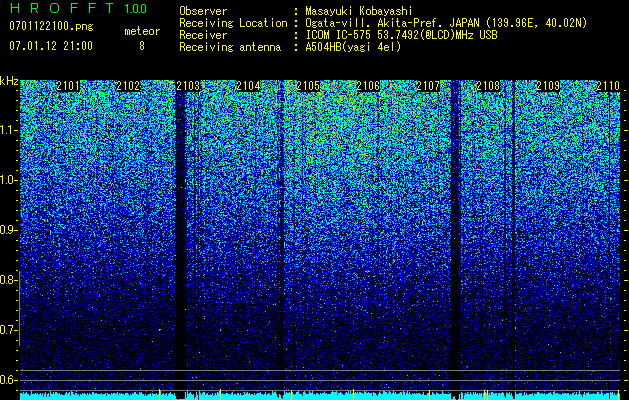The width and height of the screenshot is (629, 400).
Task: Click the meteor count value 8
Action: click(x=142, y=46)
